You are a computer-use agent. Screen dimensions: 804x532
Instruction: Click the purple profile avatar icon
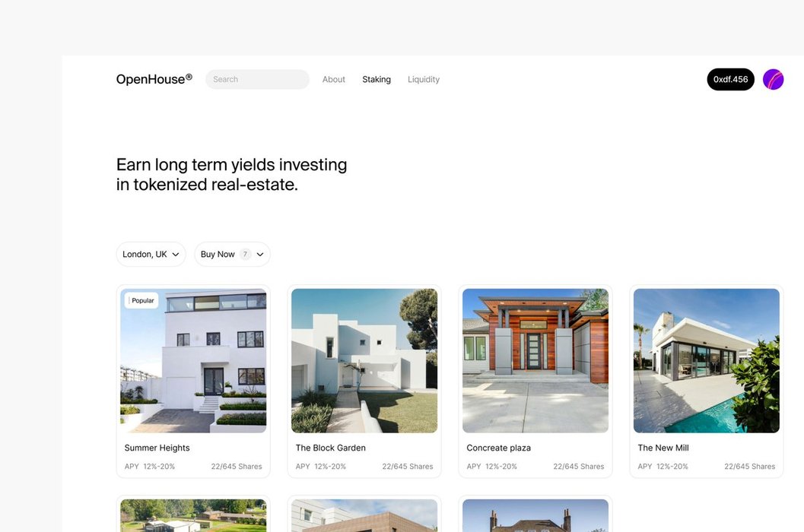pos(773,80)
